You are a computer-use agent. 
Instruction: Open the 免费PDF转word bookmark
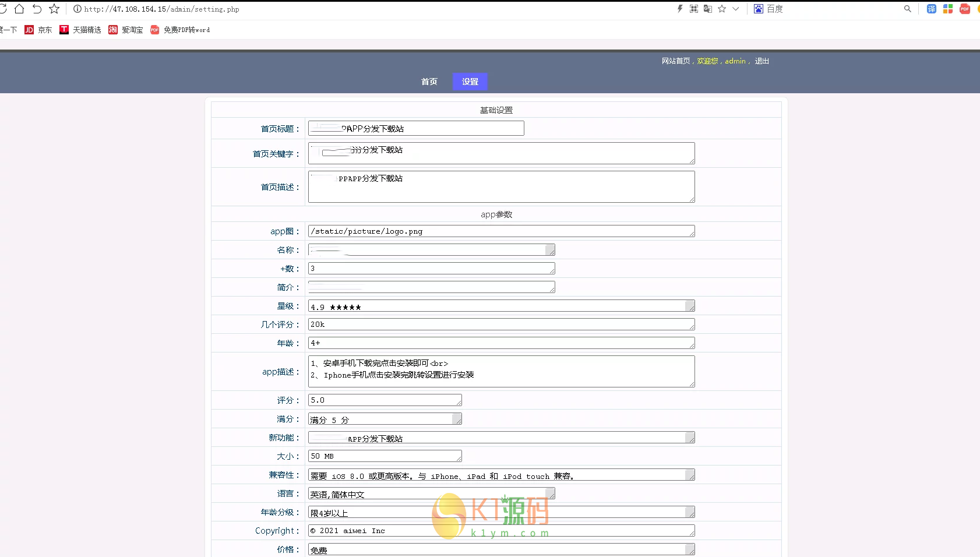pyautogui.click(x=180, y=30)
